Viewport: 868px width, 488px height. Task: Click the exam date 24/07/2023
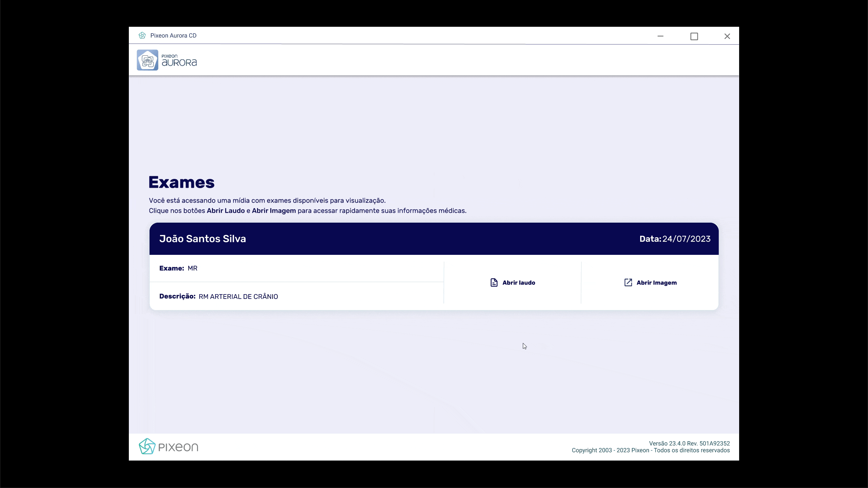(x=686, y=239)
